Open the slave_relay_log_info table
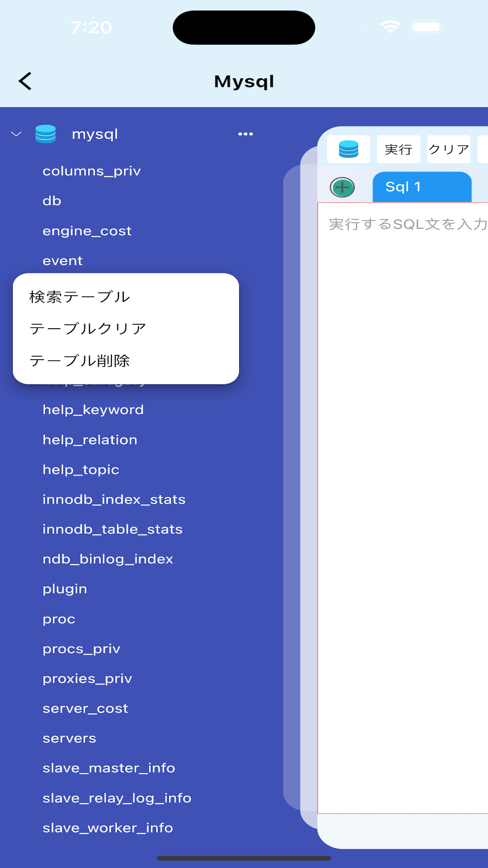488x868 pixels. coord(117,798)
